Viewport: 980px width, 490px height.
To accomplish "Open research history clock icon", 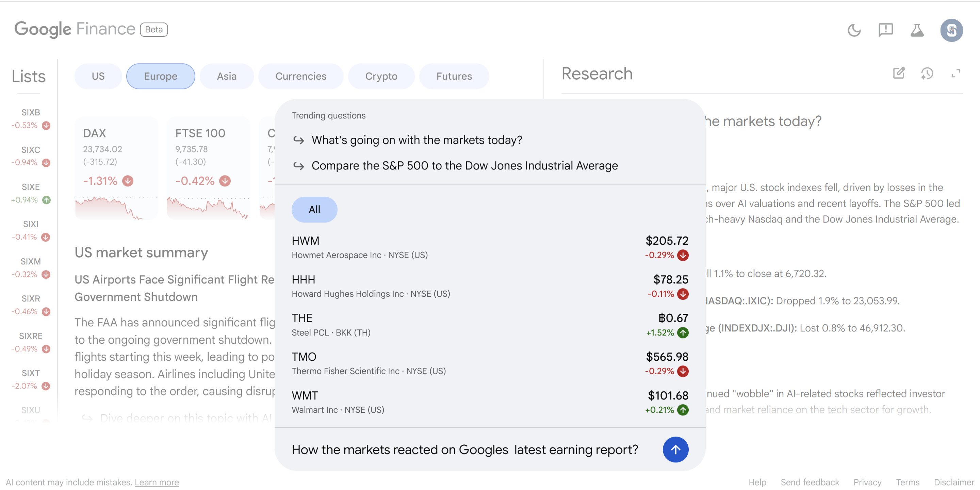I will point(927,73).
